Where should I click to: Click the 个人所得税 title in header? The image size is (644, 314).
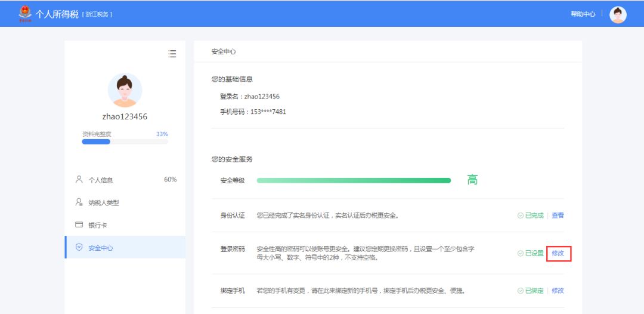click(57, 14)
